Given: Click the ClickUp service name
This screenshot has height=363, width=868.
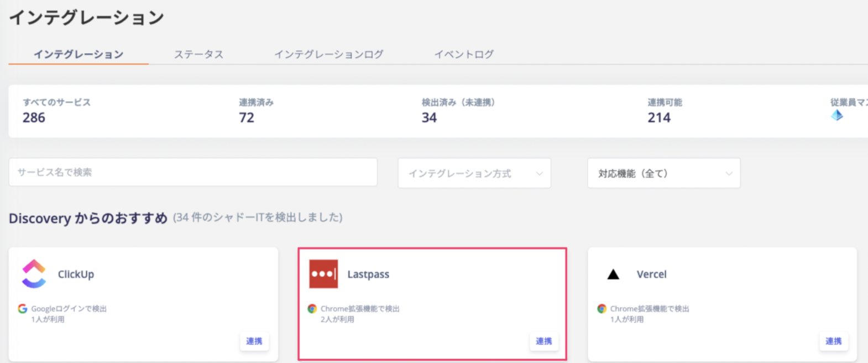Looking at the screenshot, I should pos(76,274).
